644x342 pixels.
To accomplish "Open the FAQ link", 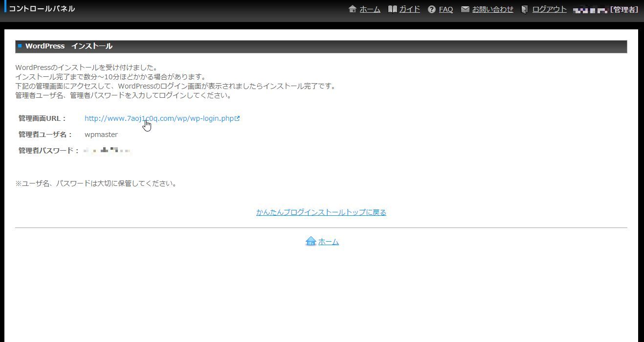I will click(x=446, y=9).
